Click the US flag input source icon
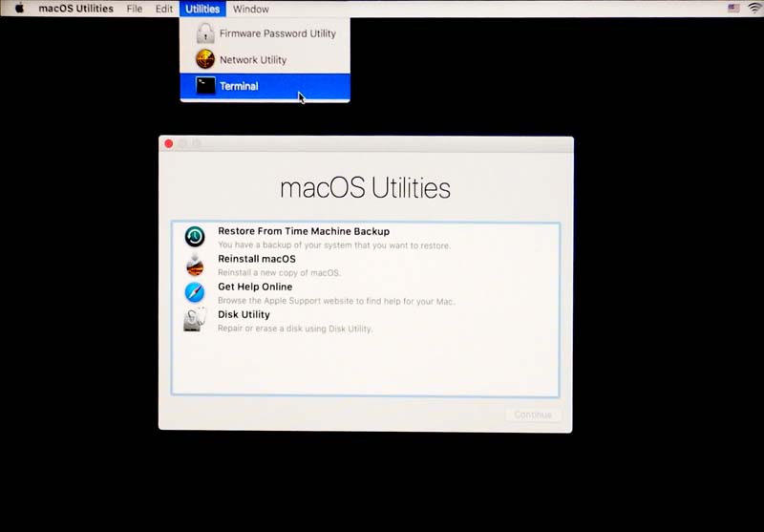The width and height of the screenshot is (764, 532). point(733,9)
